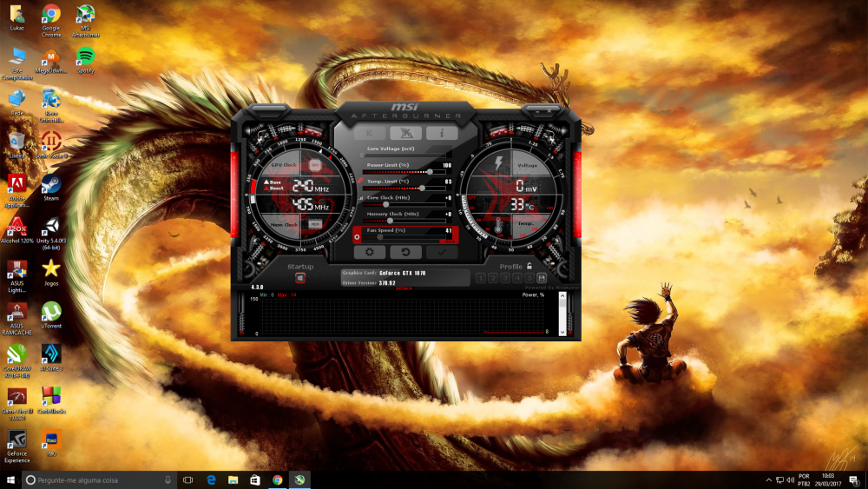
Task: Click the Detach monitoring link
Action: click(404, 288)
